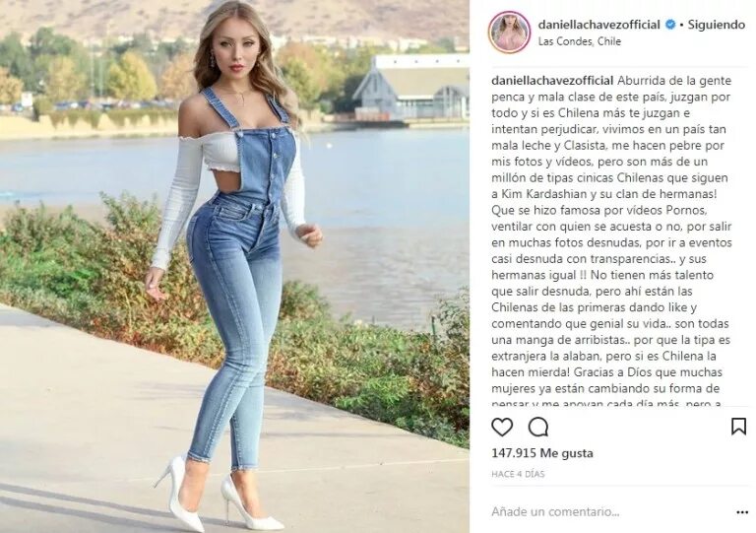The height and width of the screenshot is (533, 756).
Task: Open the daniellachavezofficial profile picture
Action: coord(509,32)
